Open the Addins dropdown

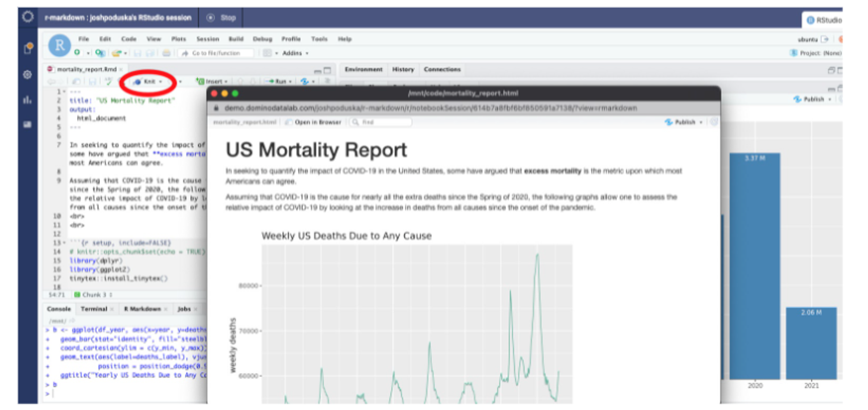(x=295, y=53)
